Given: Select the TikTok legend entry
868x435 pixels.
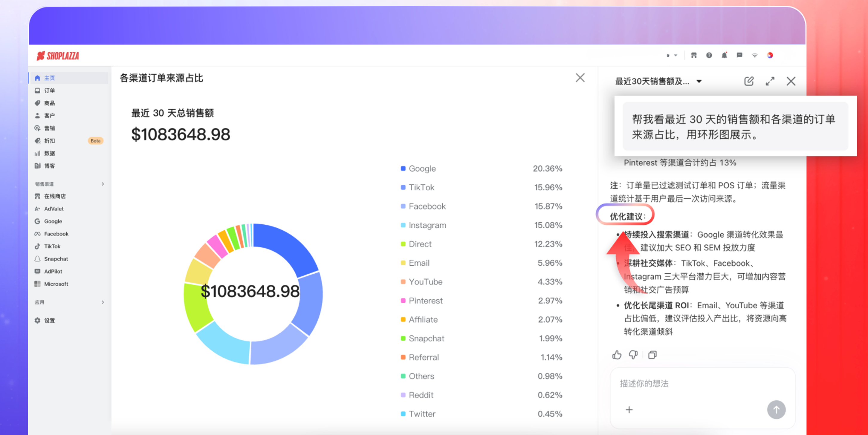Looking at the screenshot, I should (x=482, y=187).
